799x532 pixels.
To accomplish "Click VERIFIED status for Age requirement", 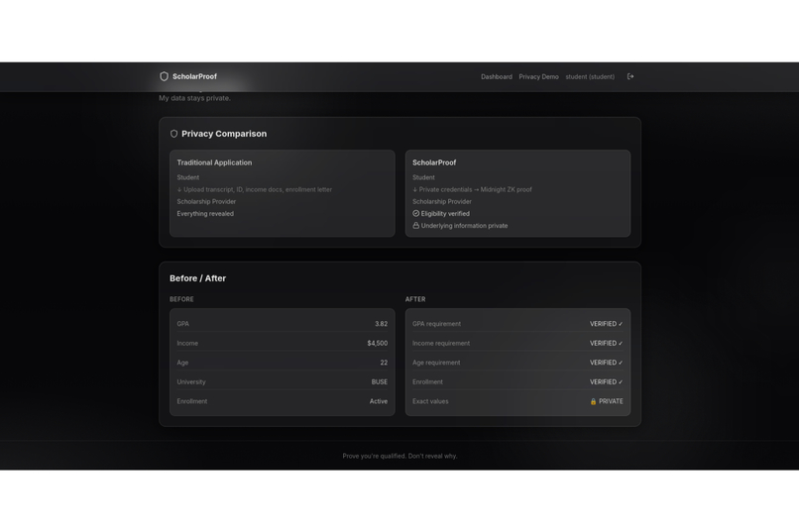I will click(x=607, y=363).
